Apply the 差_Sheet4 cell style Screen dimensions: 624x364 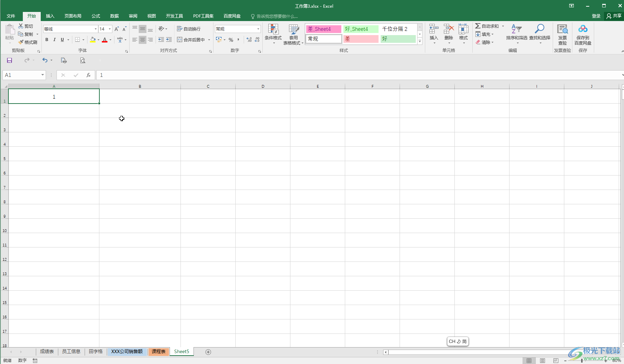[x=324, y=29]
